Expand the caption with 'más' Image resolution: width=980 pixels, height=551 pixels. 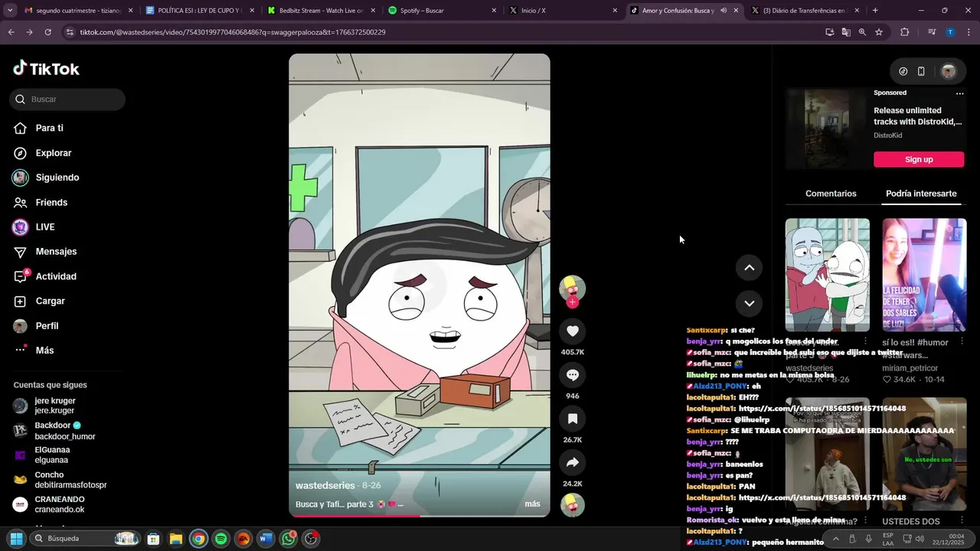(x=532, y=504)
